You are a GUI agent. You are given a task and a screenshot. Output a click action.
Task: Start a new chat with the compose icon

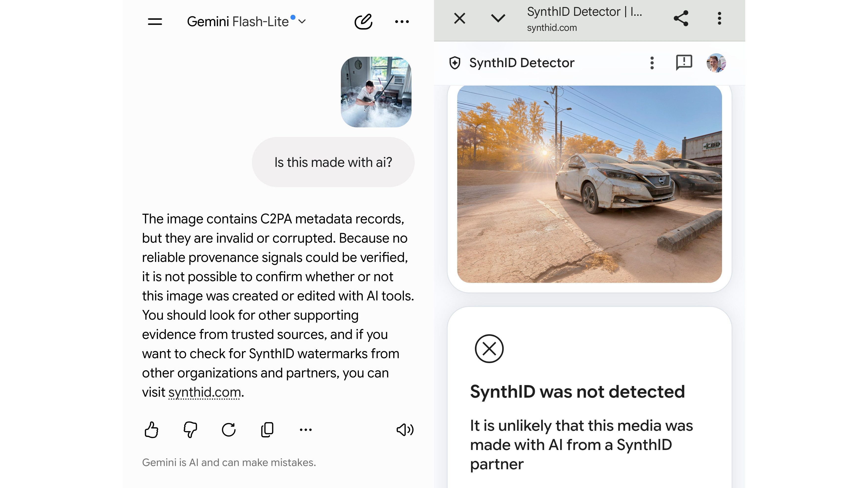point(364,21)
